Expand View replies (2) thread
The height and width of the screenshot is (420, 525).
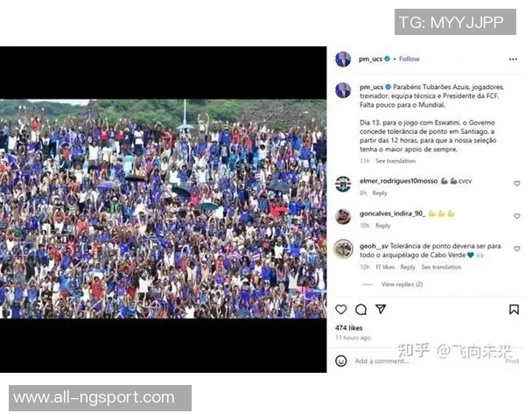(402, 284)
